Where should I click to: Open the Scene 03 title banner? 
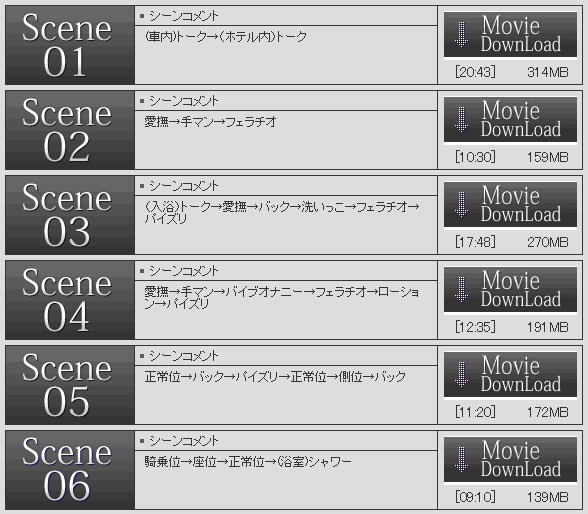coord(70,215)
